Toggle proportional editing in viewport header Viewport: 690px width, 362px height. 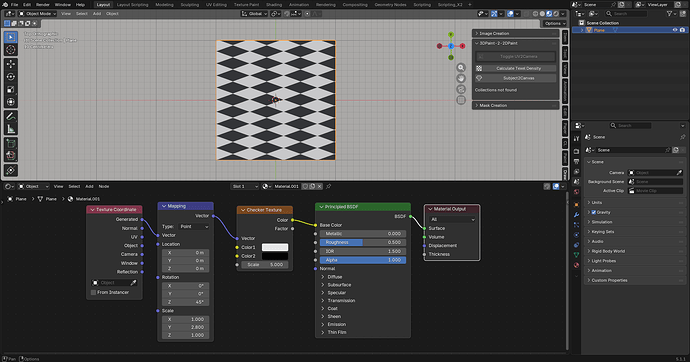coord(307,14)
